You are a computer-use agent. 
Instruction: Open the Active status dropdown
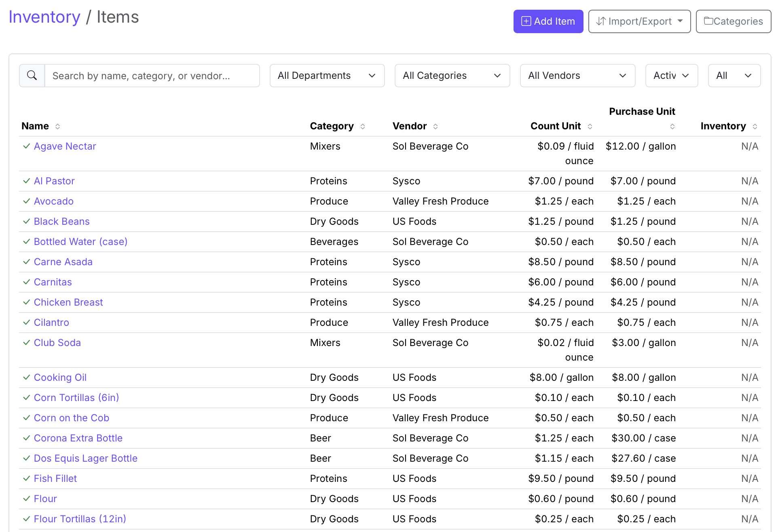click(672, 76)
